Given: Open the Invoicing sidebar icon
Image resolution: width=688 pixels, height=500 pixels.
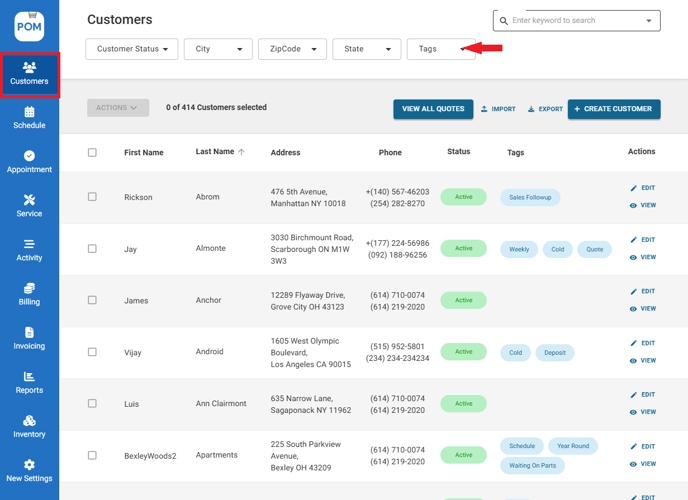Looking at the screenshot, I should coord(29,333).
